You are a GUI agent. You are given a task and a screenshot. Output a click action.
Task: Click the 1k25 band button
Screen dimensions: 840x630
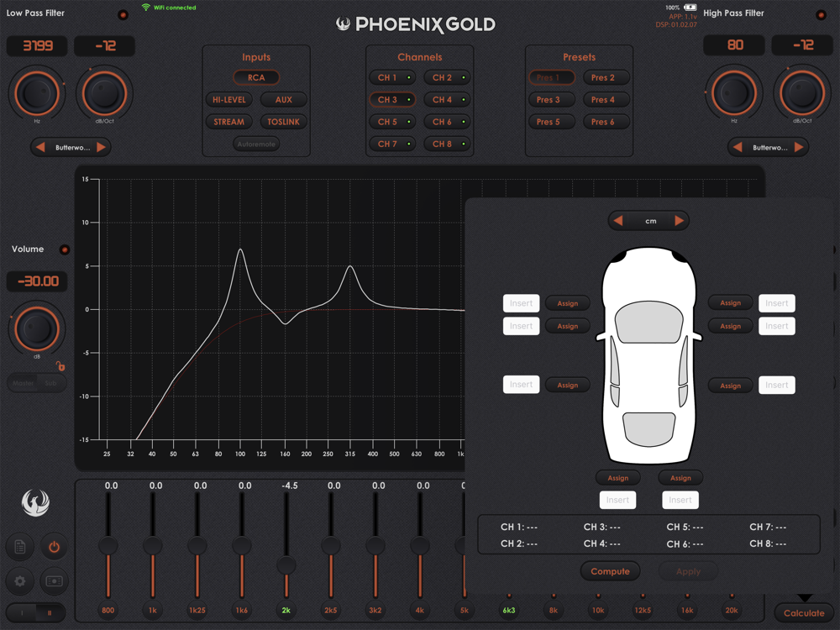pyautogui.click(x=197, y=610)
